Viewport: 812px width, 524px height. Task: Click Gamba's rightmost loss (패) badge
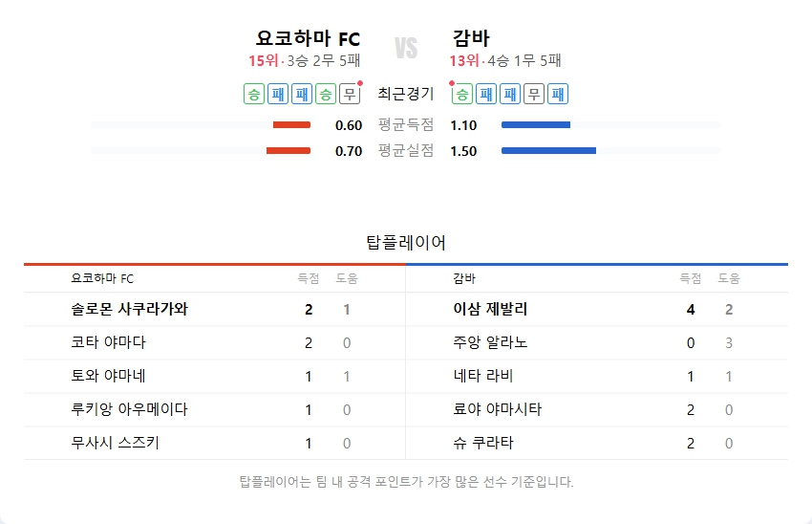559,94
